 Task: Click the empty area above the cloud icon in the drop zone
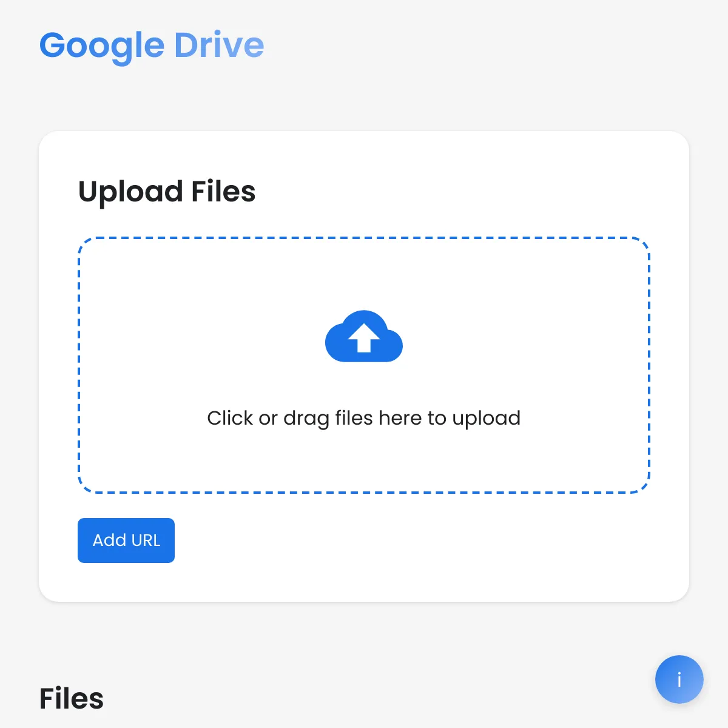364,273
